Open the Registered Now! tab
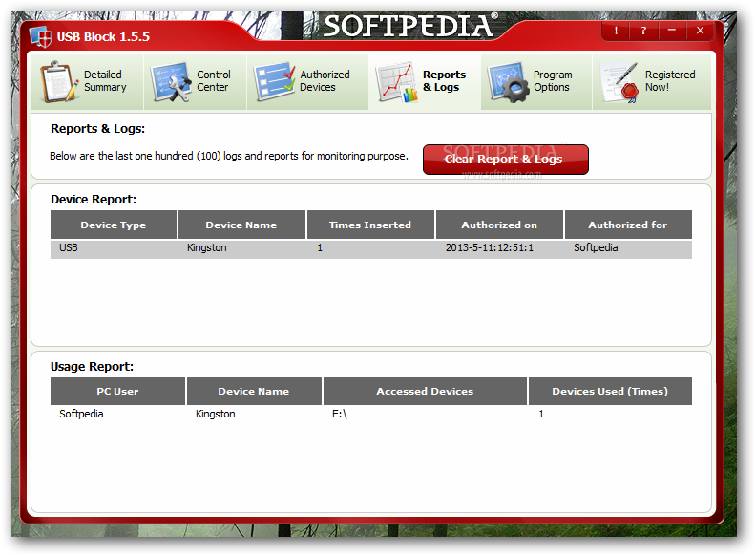Image resolution: width=756 pixels, height=556 pixels. tap(652, 81)
